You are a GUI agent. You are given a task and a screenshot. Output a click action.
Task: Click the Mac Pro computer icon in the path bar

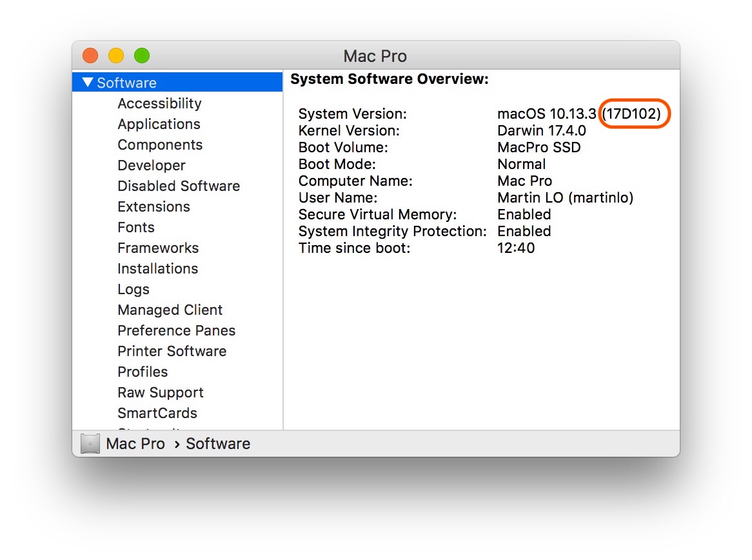pos(90,443)
